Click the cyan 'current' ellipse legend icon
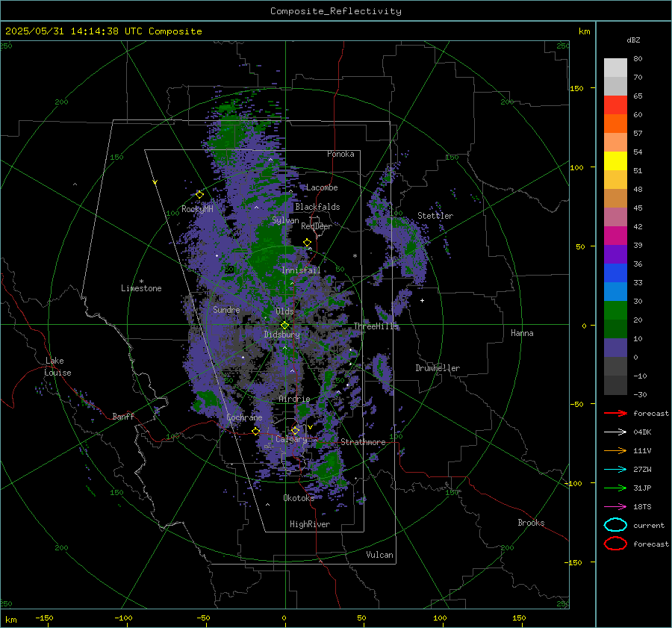 pos(615,525)
